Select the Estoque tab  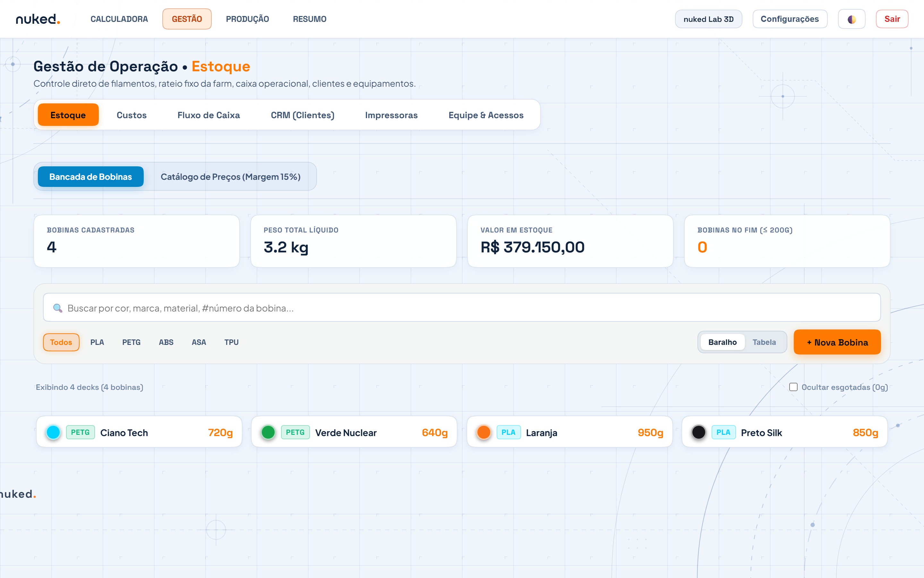click(68, 115)
